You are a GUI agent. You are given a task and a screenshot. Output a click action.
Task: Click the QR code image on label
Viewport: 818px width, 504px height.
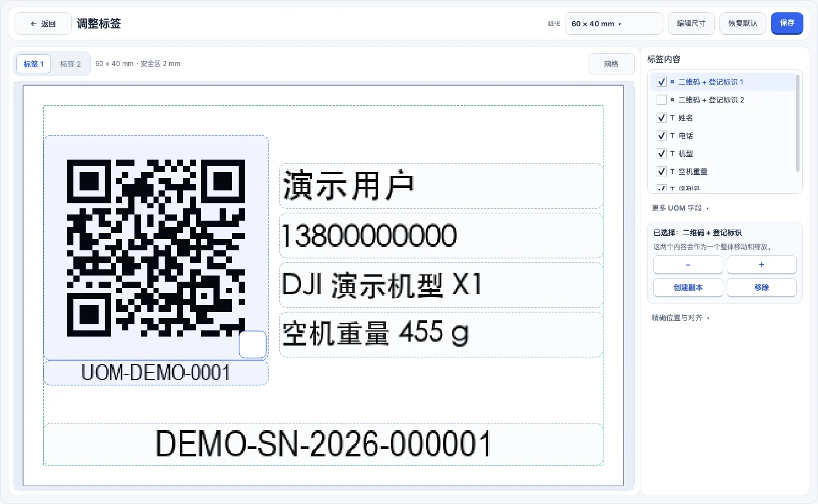pos(156,248)
